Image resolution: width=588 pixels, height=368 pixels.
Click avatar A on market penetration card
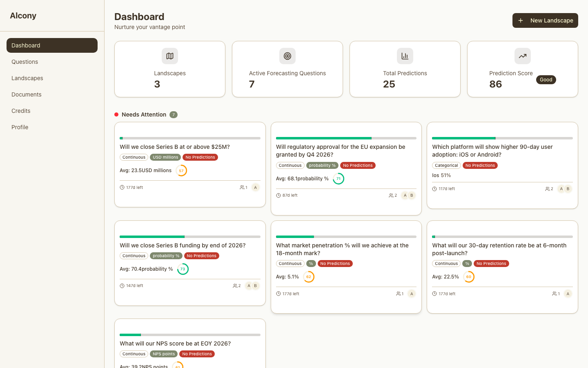[x=412, y=294]
